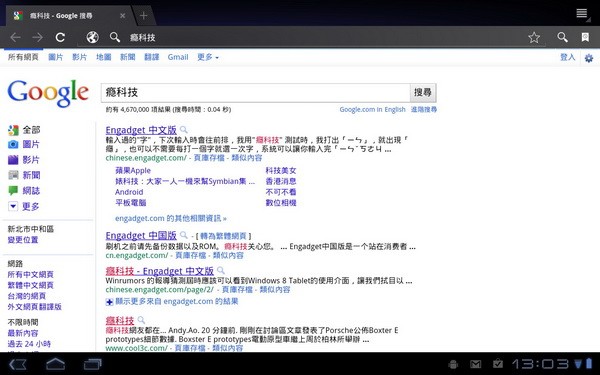Focus the Google search box containing 癮科技
The width and height of the screenshot is (600, 375).
click(255, 93)
